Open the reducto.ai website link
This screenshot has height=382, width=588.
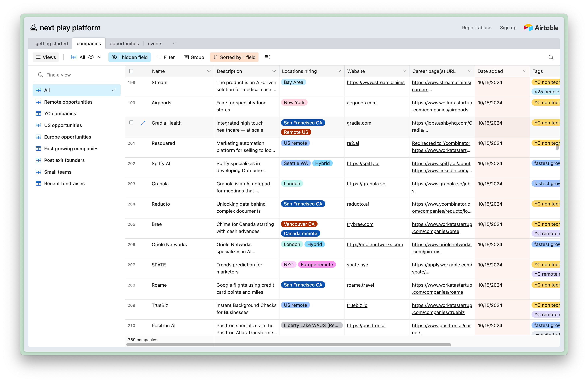(x=358, y=204)
